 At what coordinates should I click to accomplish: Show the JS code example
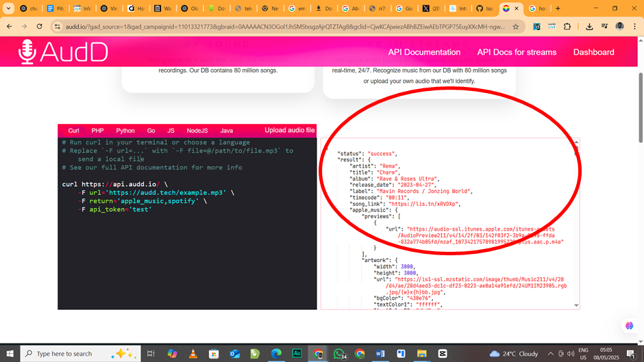[x=171, y=131]
